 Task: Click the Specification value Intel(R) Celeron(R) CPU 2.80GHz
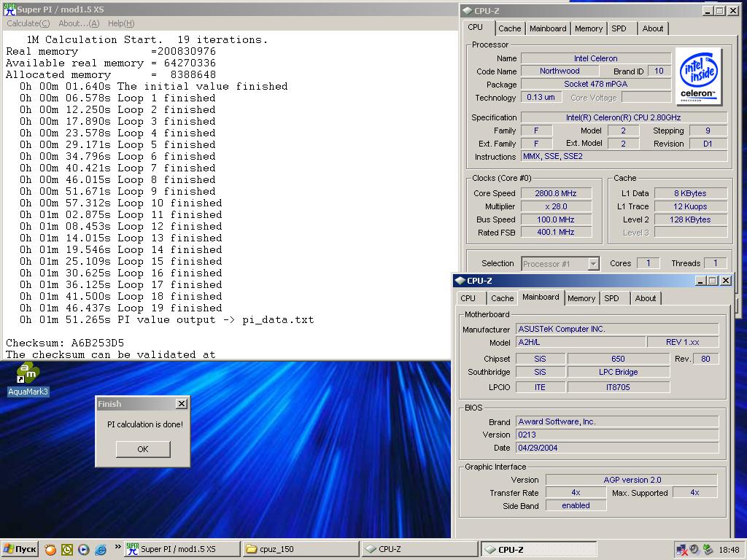click(x=624, y=117)
